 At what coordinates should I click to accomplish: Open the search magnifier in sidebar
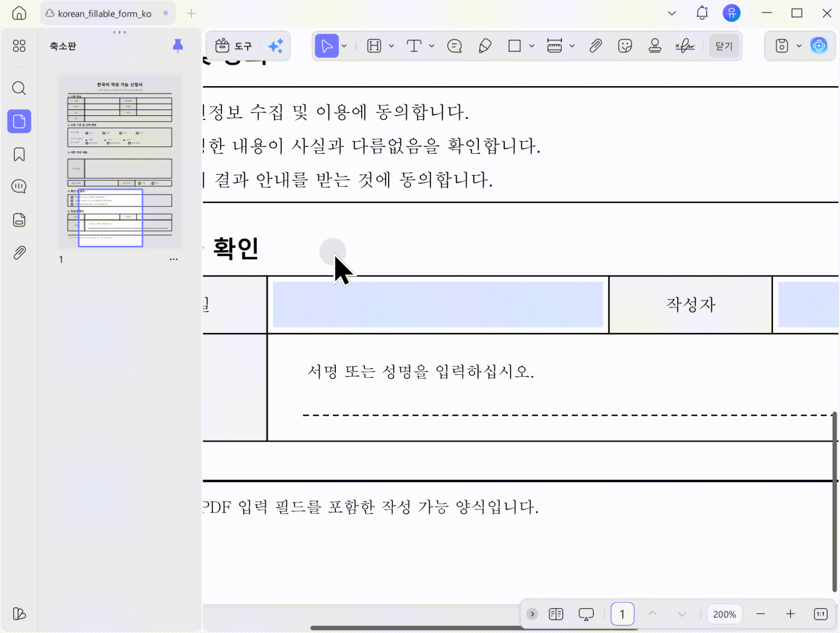(19, 88)
